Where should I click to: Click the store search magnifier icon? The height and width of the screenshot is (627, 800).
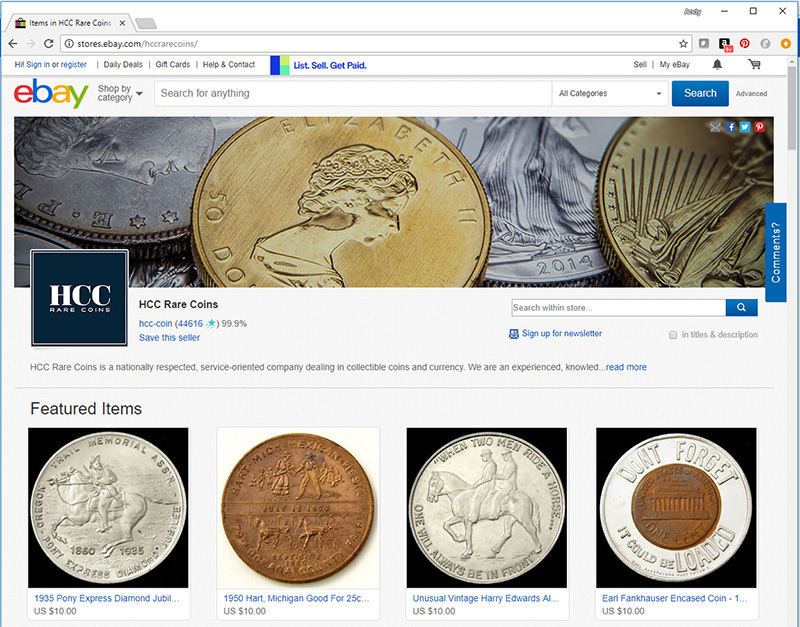740,308
